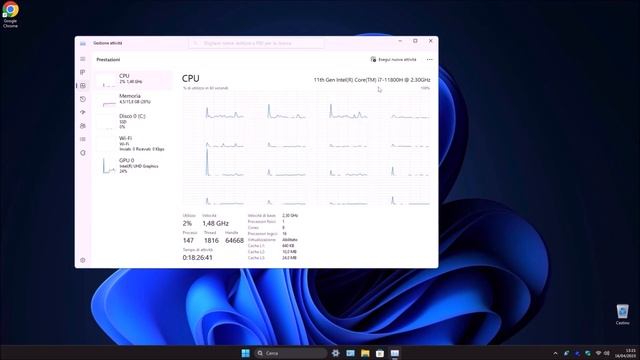The image size is (640, 360).
Task: Open Settings gear from the taskbar
Action: (336, 353)
